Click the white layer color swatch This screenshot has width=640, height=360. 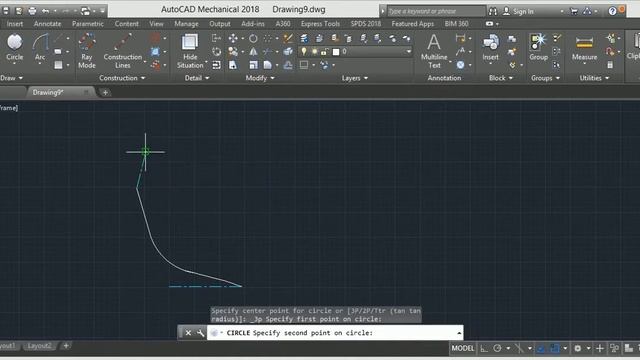point(336,52)
